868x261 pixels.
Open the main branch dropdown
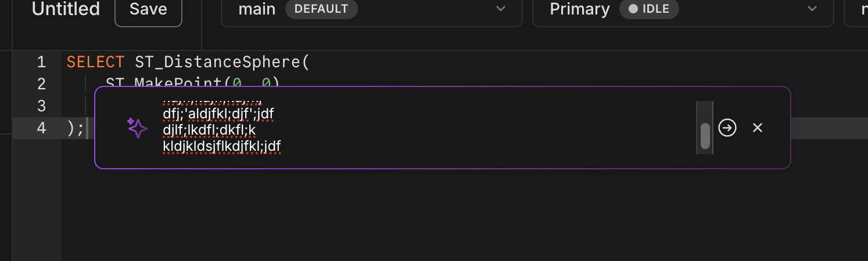coord(372,10)
